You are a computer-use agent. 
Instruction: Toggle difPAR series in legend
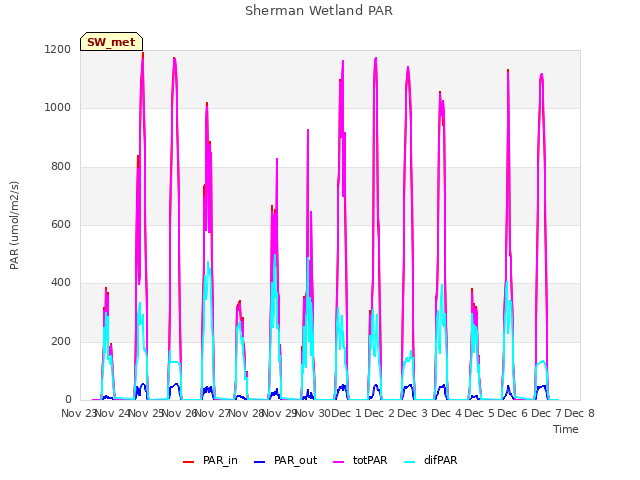(431, 460)
